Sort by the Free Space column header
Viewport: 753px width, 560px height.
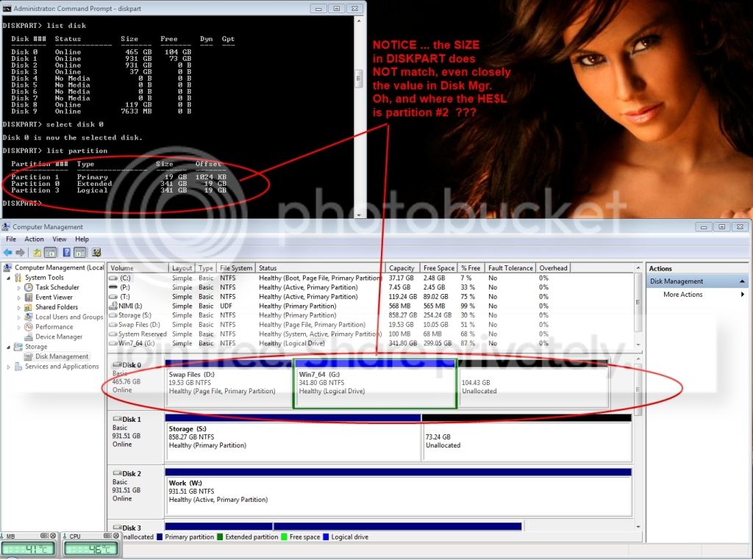point(439,268)
